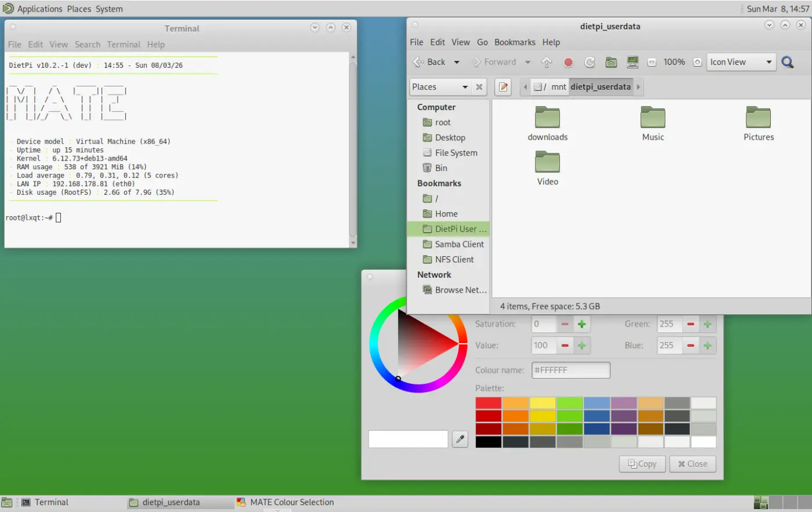Open the Computer location toolbar icon

632,62
